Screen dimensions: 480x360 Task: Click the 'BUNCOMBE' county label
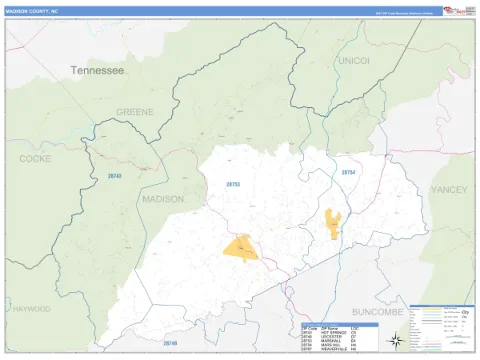(x=378, y=312)
